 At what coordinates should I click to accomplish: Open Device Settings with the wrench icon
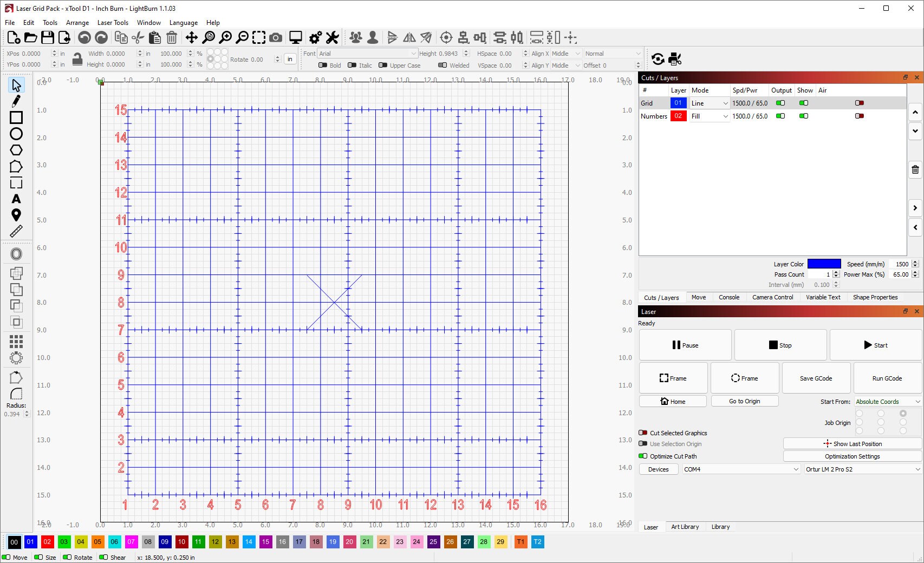(x=332, y=38)
